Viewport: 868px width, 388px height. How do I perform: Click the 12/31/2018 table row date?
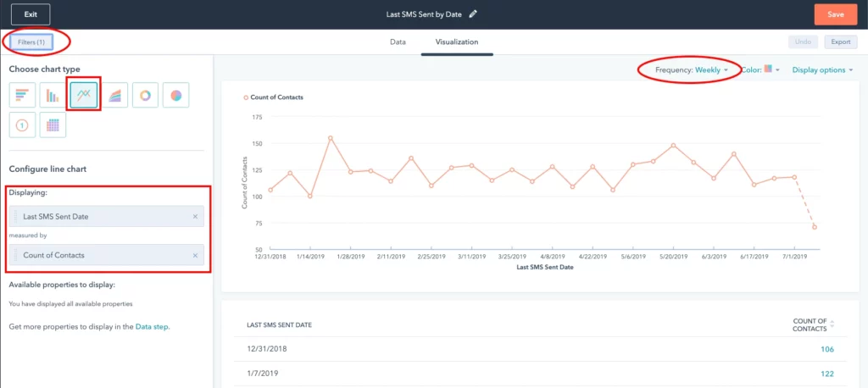[x=267, y=349]
